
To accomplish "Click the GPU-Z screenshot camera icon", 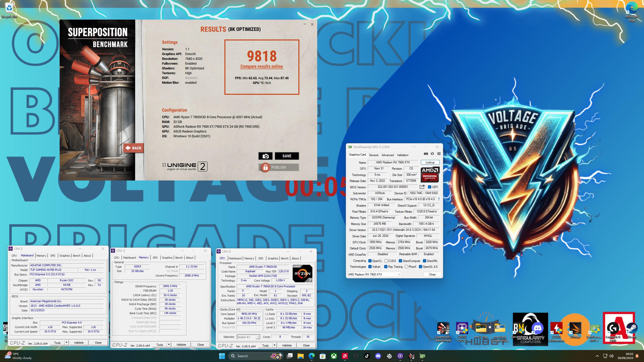I will pos(426,154).
